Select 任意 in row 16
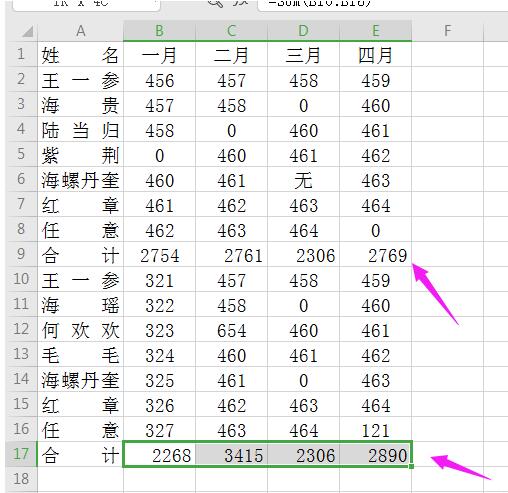The image size is (508, 493). (80, 429)
